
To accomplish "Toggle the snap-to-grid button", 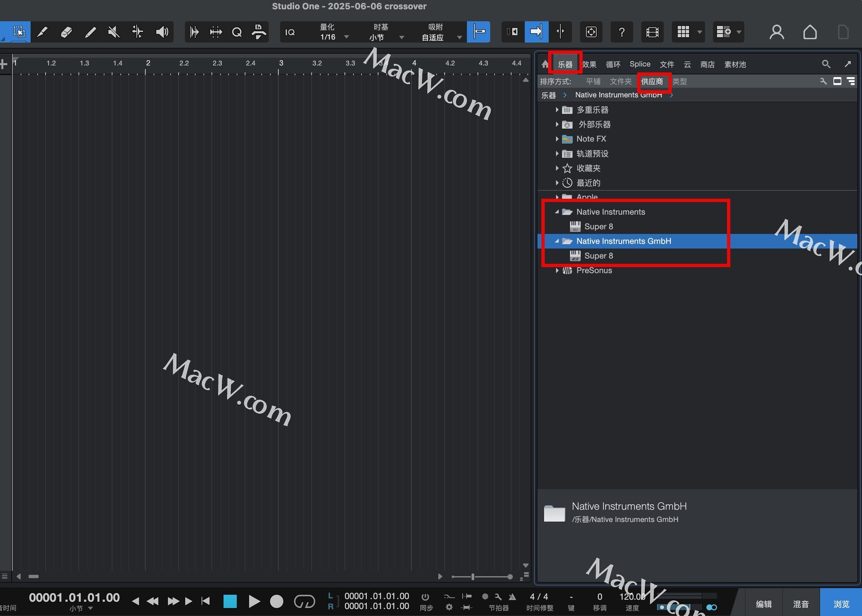I will (x=479, y=32).
